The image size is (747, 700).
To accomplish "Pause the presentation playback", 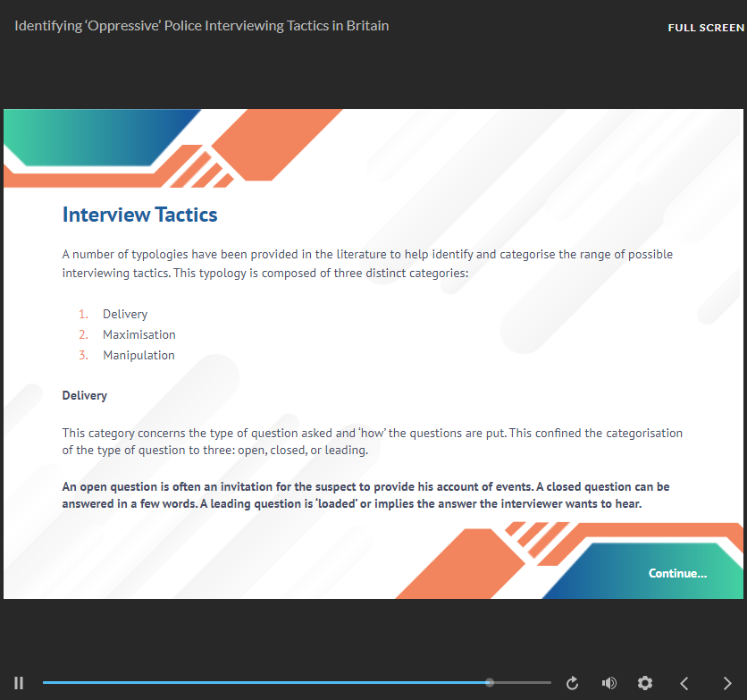I will click(19, 683).
